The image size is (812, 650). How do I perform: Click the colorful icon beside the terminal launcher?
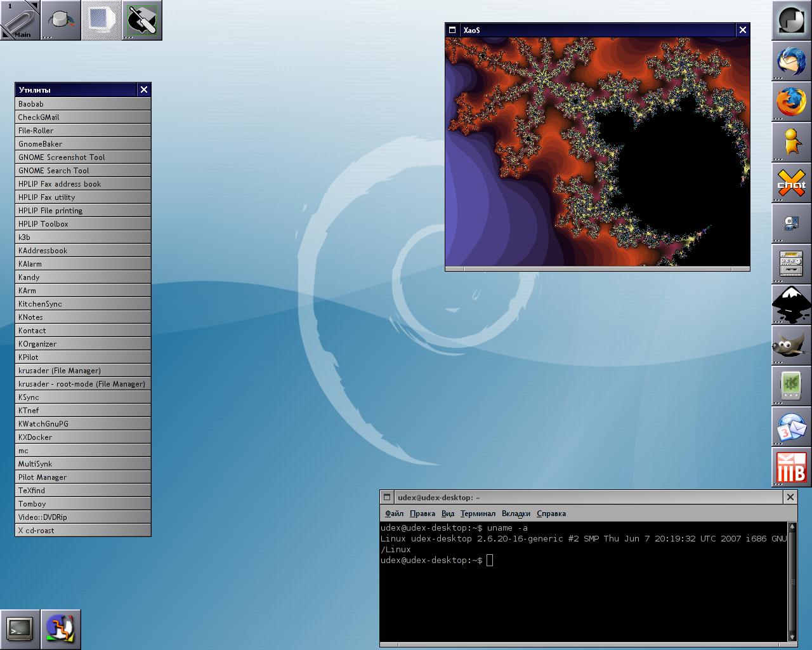[61, 629]
